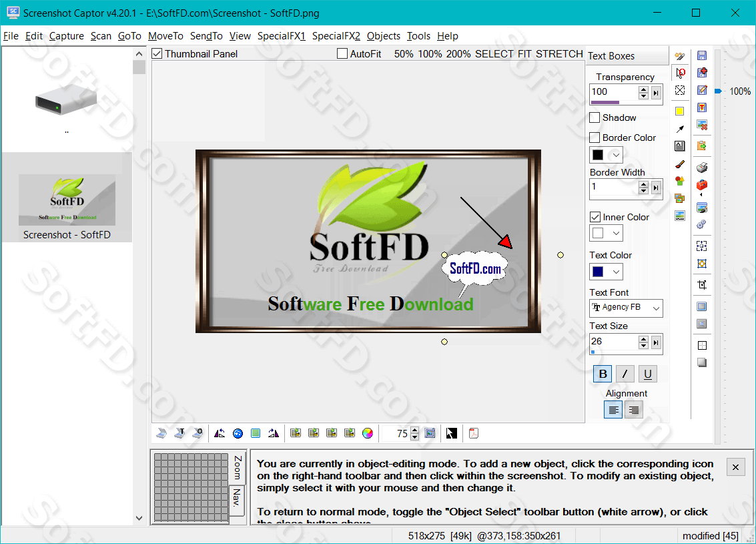Click the green lines icon in bottom toolbar
The image size is (756, 544).
coord(256,433)
